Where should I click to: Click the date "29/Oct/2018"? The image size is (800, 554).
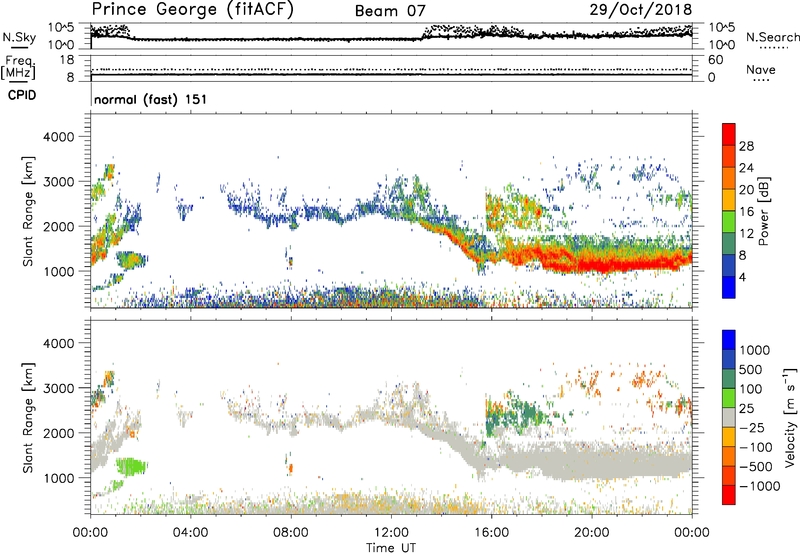[x=641, y=10]
